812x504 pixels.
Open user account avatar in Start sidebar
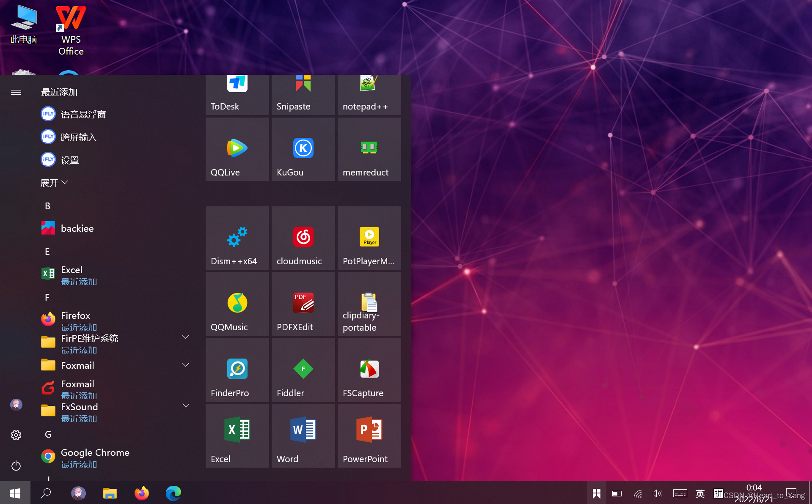(16, 405)
